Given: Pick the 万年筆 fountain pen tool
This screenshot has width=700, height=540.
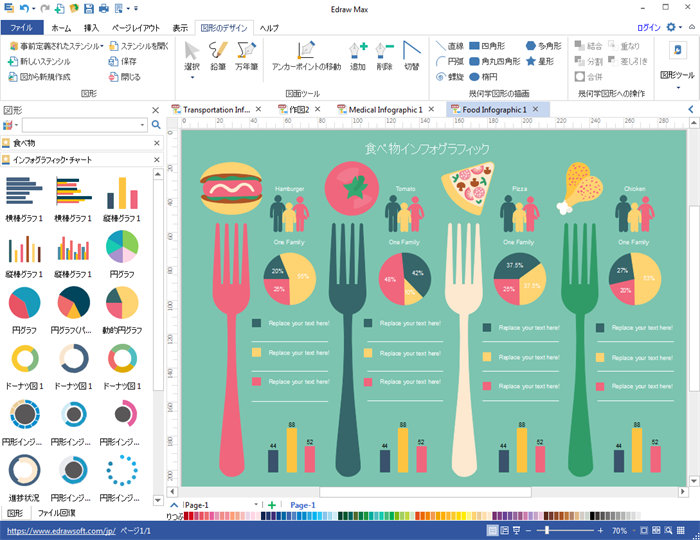Looking at the screenshot, I should point(246,56).
